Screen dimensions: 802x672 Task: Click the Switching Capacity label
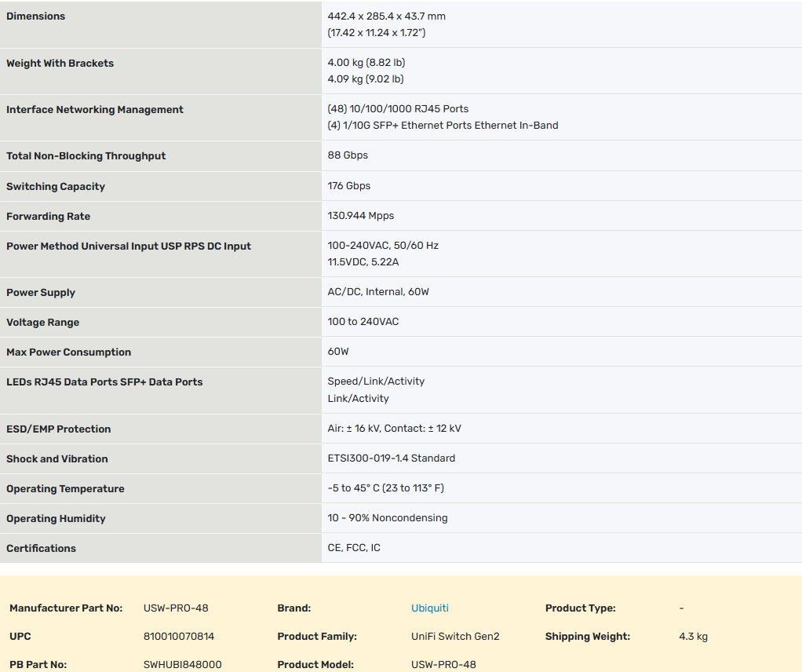coord(56,187)
